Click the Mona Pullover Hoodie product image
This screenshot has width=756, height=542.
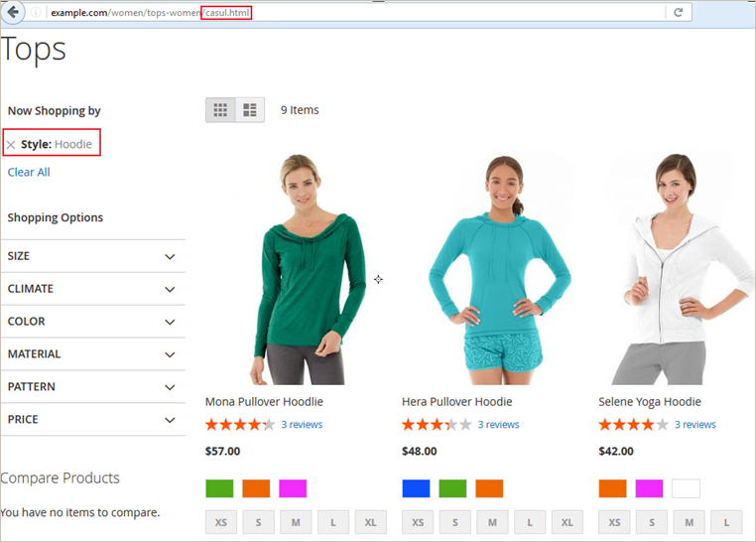(295, 268)
